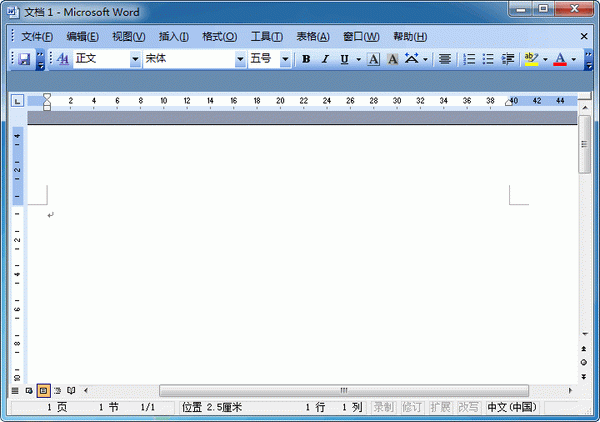Open the 表格(A) menu

[313, 37]
